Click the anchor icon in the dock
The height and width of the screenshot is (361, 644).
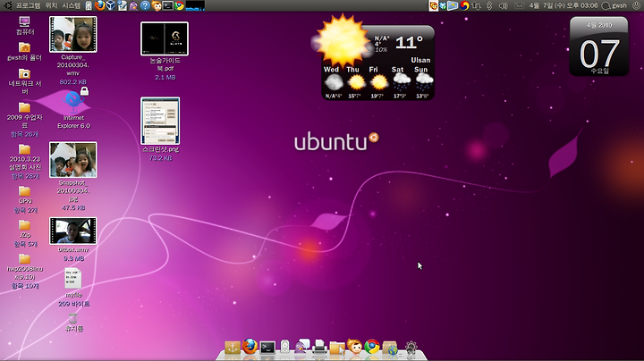tap(232, 348)
